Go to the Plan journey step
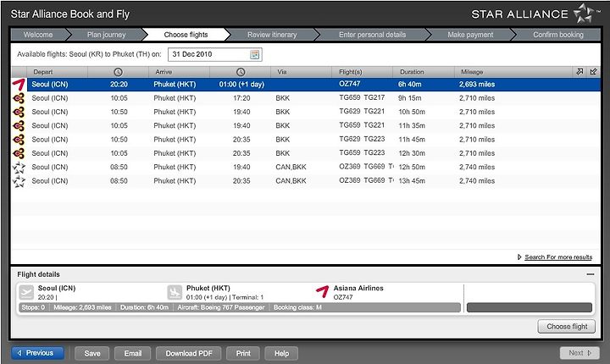The height and width of the screenshot is (364, 610). (106, 35)
